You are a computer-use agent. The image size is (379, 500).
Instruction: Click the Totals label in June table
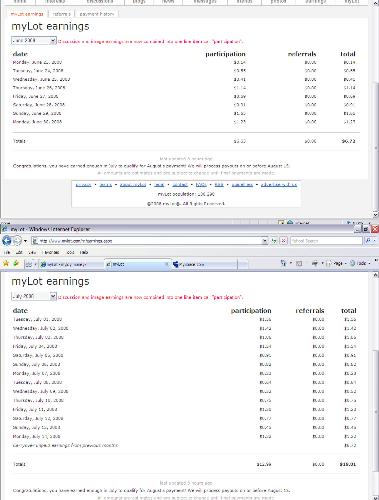tap(19, 141)
